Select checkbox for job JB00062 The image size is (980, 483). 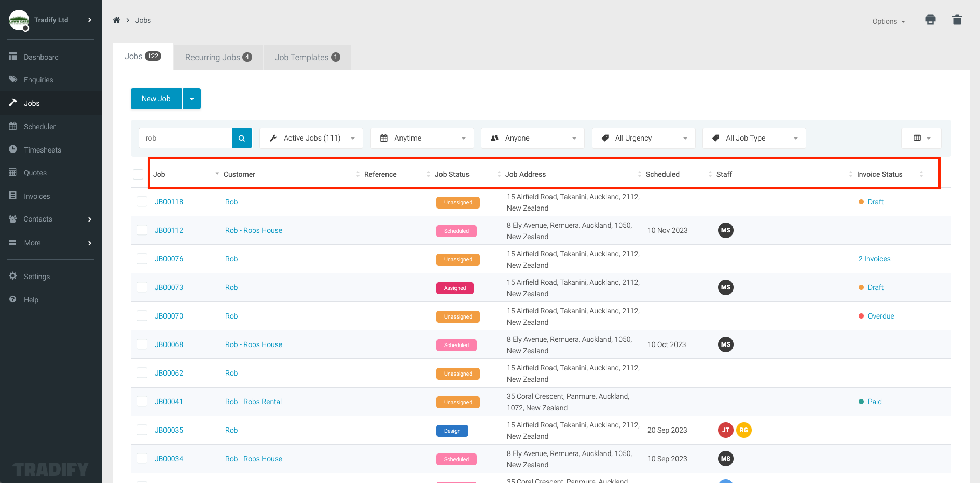[142, 372]
